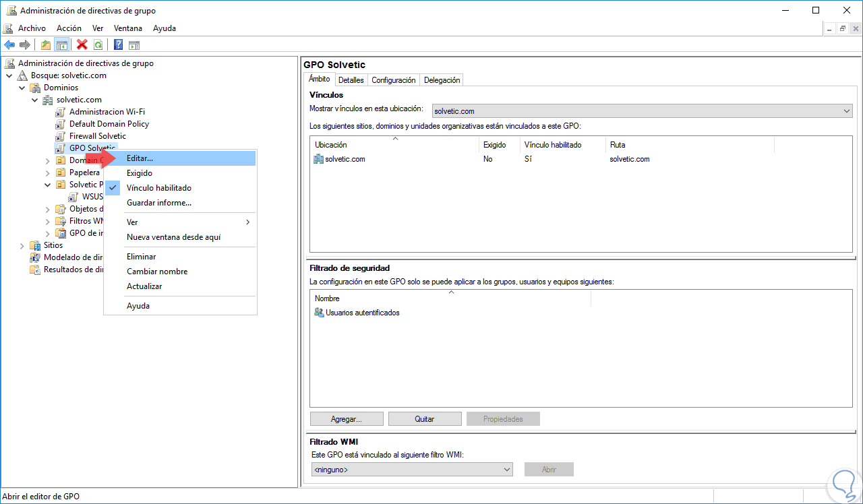The image size is (863, 504).
Task: Select Nueva ventana desde aquí
Action: [180, 237]
